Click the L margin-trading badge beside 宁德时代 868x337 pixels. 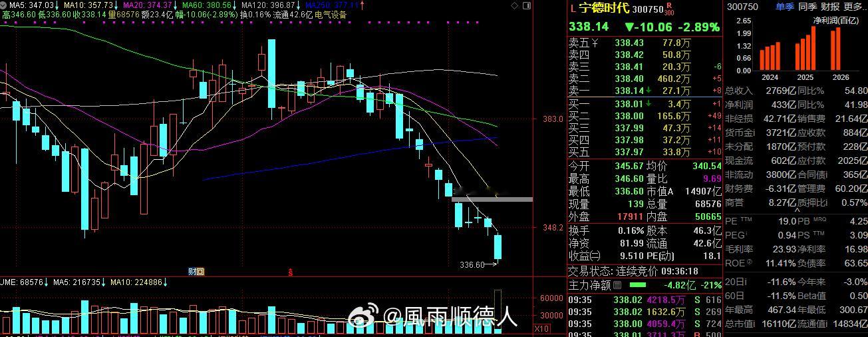[x=573, y=9]
